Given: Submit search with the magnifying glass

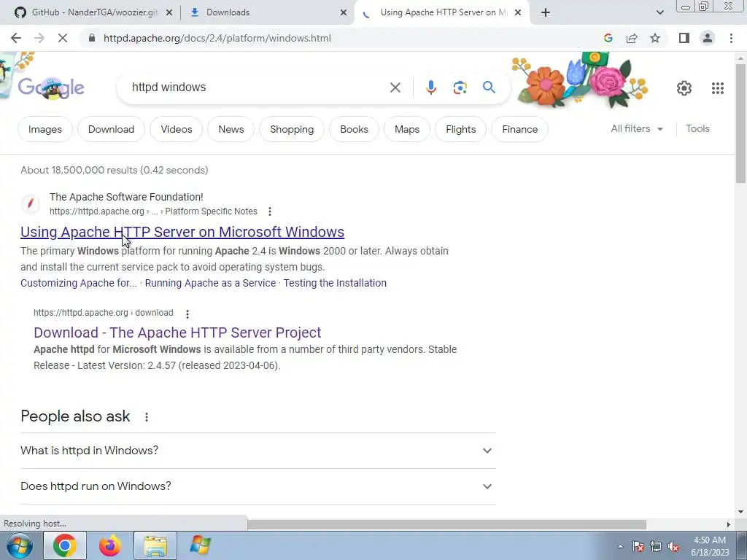Looking at the screenshot, I should click(x=489, y=87).
